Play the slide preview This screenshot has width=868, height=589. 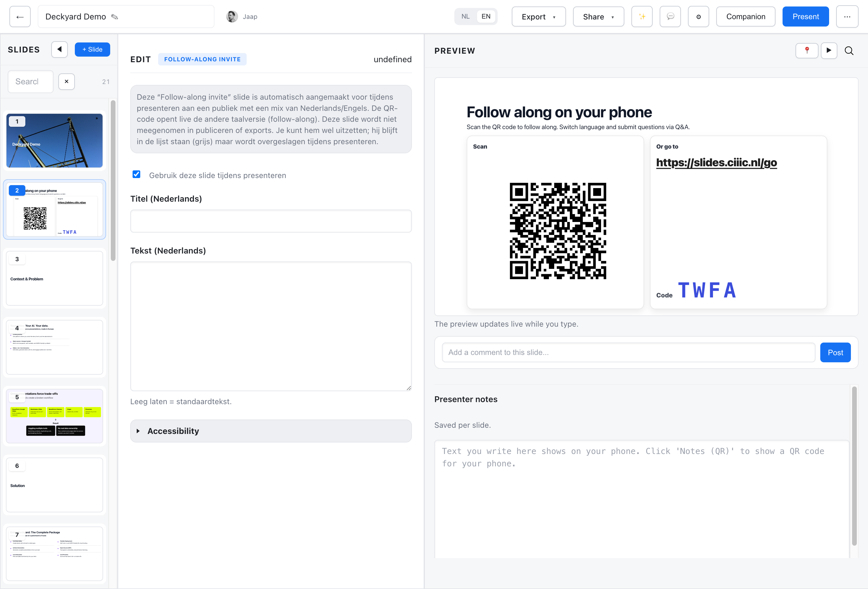pos(829,50)
